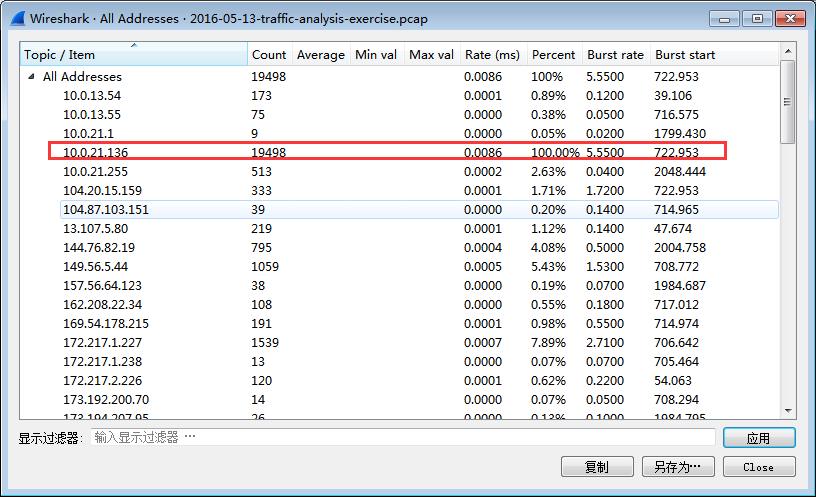Screen dimensions: 816x497
Task: Click the Max val column header
Action: click(431, 54)
